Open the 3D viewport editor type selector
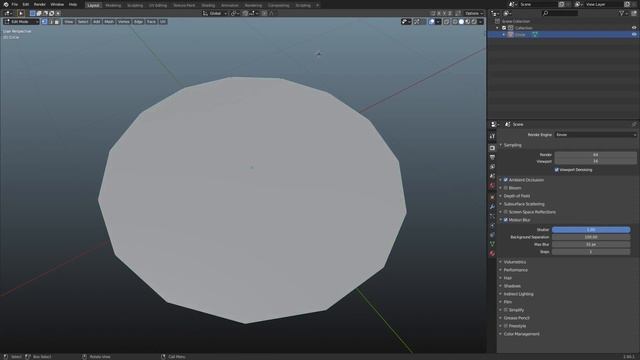The image size is (640, 360). tap(8, 13)
